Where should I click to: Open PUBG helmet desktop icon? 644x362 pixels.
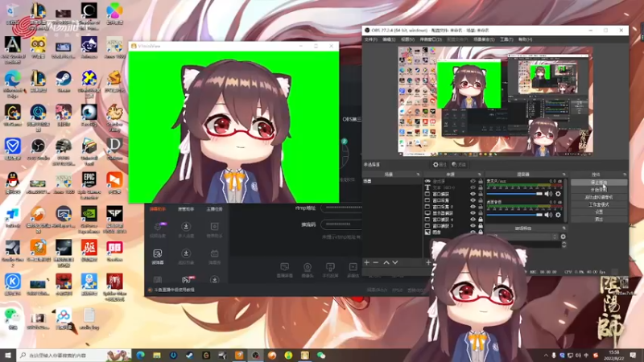click(x=64, y=152)
